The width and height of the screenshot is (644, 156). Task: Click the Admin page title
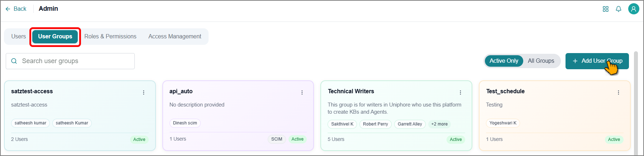(48, 9)
